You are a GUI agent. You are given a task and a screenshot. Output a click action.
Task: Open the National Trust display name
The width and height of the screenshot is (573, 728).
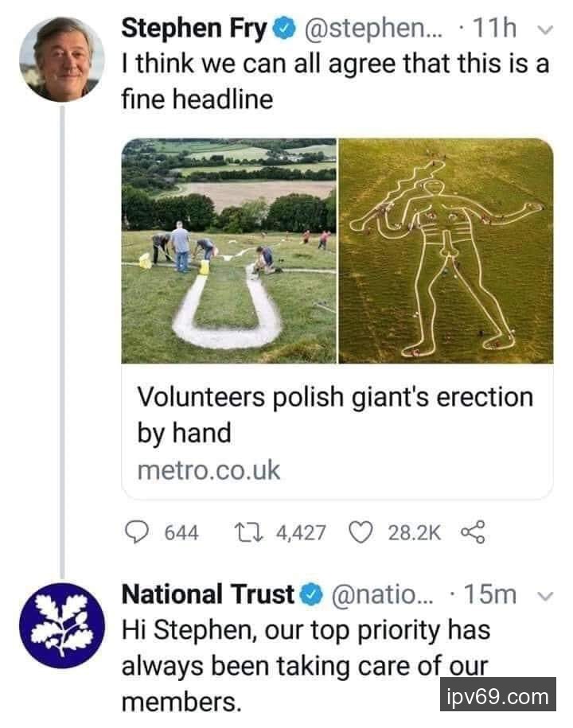tap(209, 595)
